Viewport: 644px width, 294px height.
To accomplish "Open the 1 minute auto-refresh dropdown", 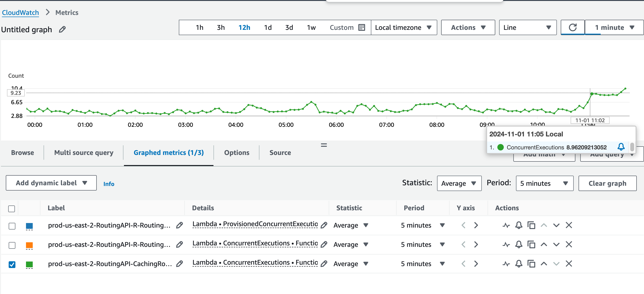I will (614, 27).
